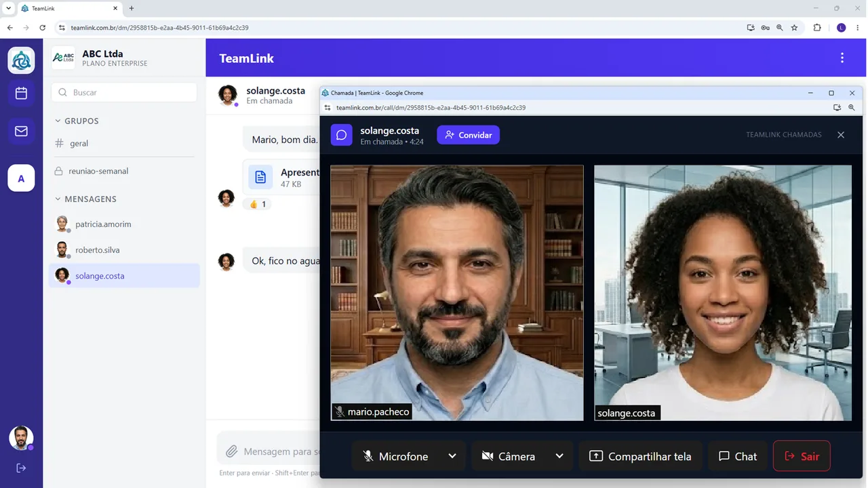This screenshot has height=488, width=868.
Task: Click the 'PLANO ENTERPRISE' text
Action: 115,64
